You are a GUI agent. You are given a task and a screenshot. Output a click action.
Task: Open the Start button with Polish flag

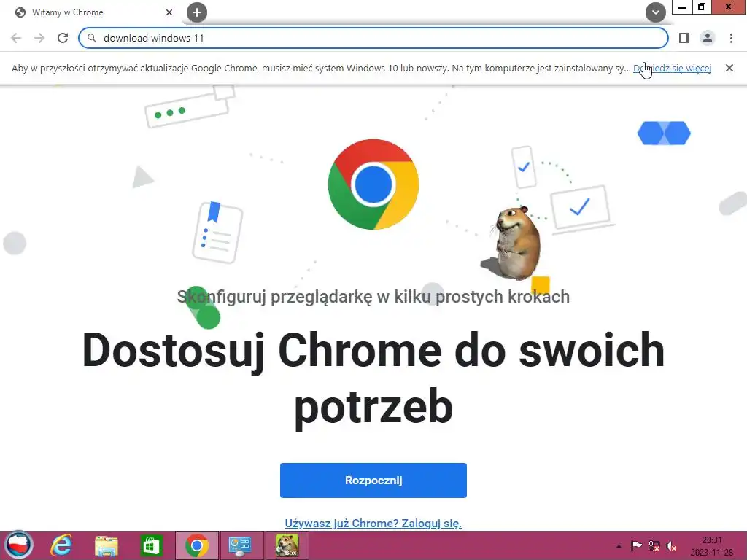19,545
